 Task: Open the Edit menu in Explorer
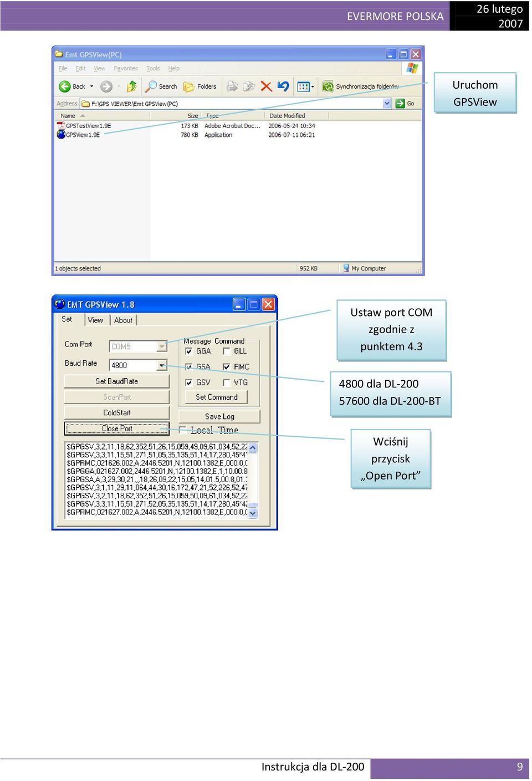80,69
